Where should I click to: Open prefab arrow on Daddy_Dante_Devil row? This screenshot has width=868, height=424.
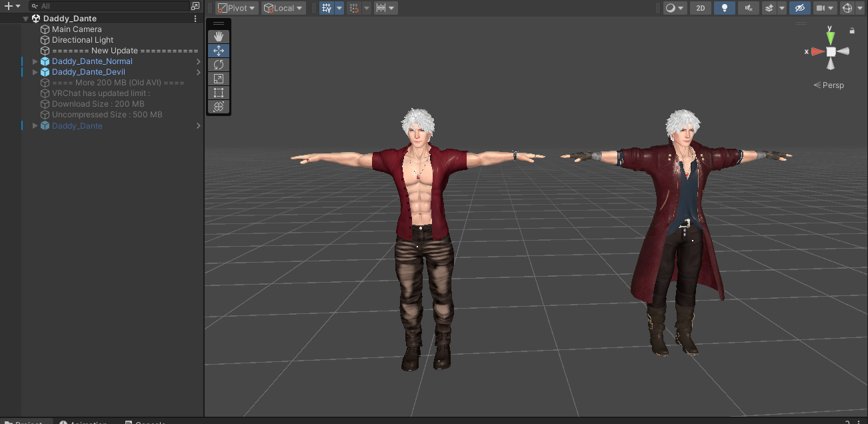pyautogui.click(x=198, y=72)
